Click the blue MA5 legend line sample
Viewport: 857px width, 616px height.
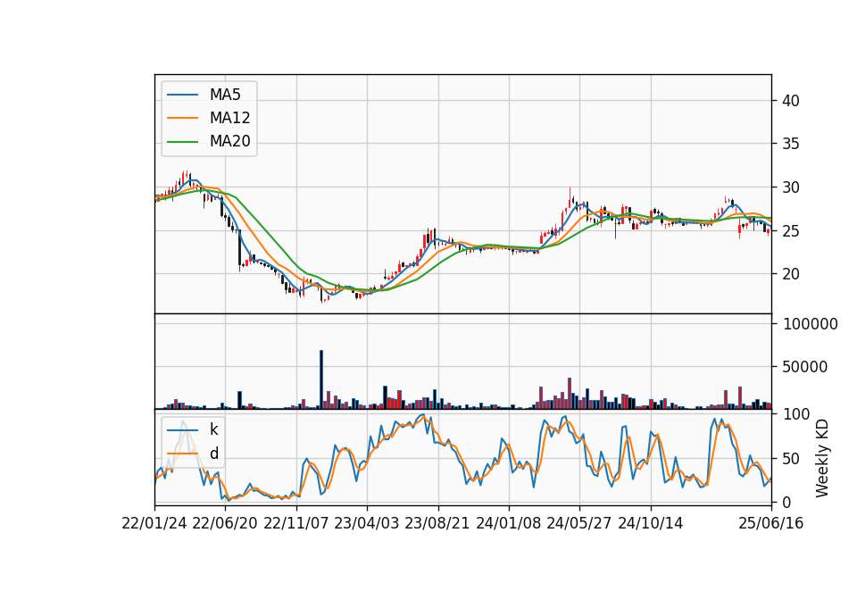pos(182,95)
